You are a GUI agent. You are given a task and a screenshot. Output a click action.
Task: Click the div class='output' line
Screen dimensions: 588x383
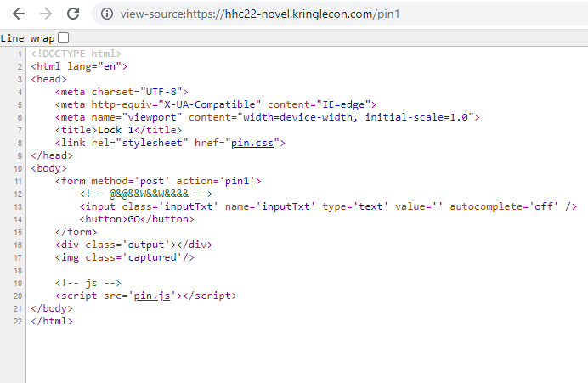133,245
